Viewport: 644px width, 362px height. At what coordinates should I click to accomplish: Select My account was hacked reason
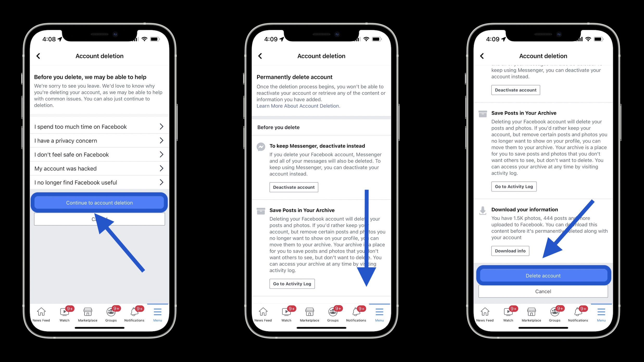[99, 169]
